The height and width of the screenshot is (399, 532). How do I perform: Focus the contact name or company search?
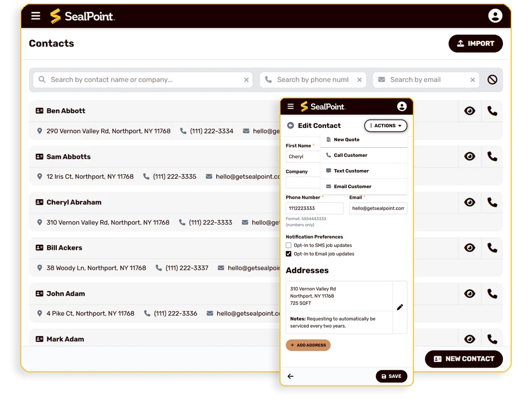tap(143, 80)
